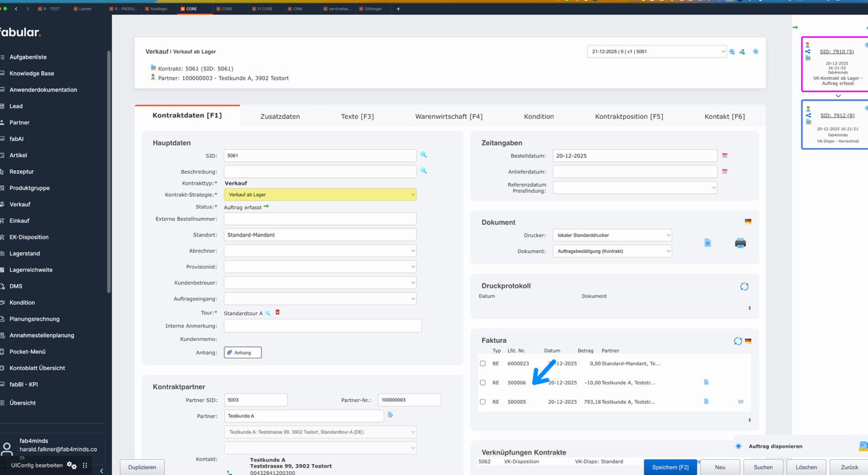
Task: Open calendar picker for Bestelldatum
Action: (x=724, y=156)
